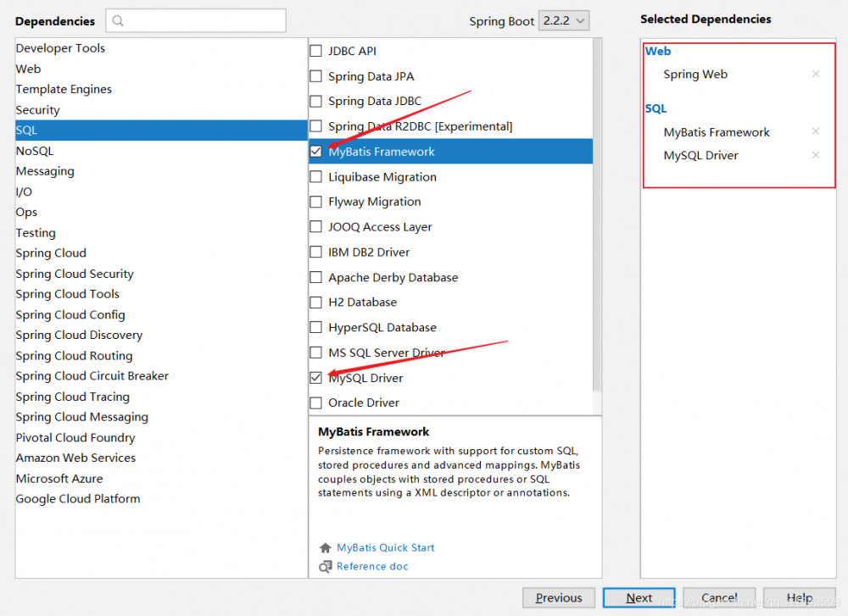Image resolution: width=848 pixels, height=616 pixels.
Task: Enable Spring Data R2DBC Experimental checkbox
Action: (x=315, y=126)
